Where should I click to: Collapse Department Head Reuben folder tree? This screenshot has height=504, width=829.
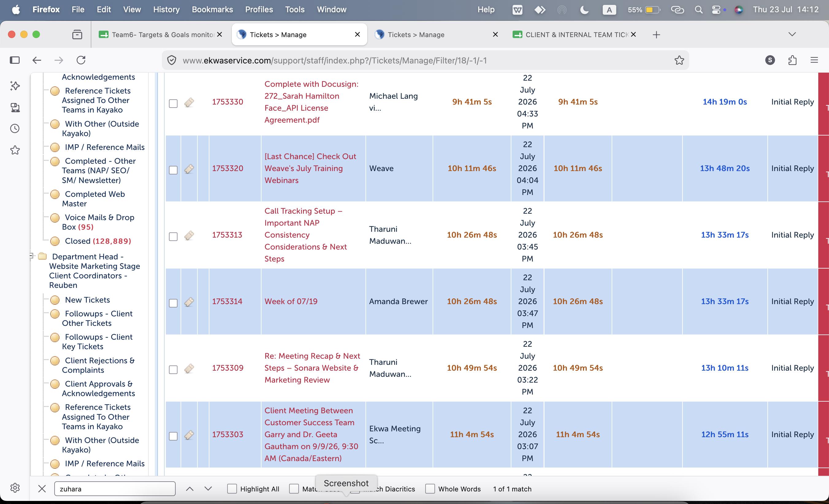32,256
